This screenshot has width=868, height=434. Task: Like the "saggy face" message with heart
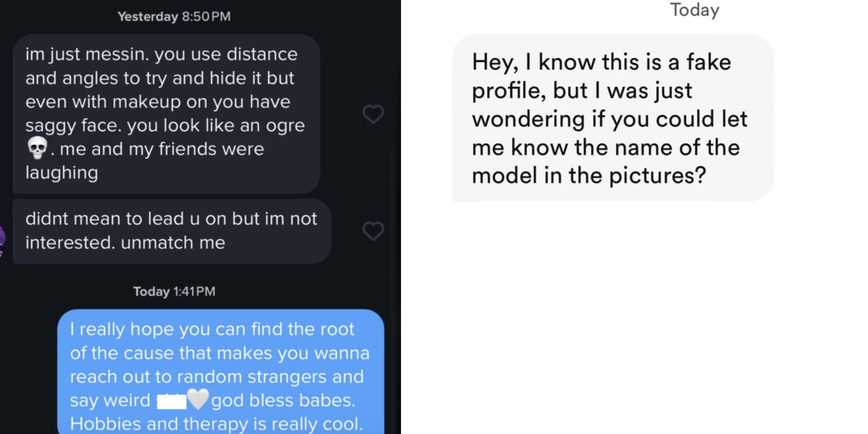click(373, 114)
